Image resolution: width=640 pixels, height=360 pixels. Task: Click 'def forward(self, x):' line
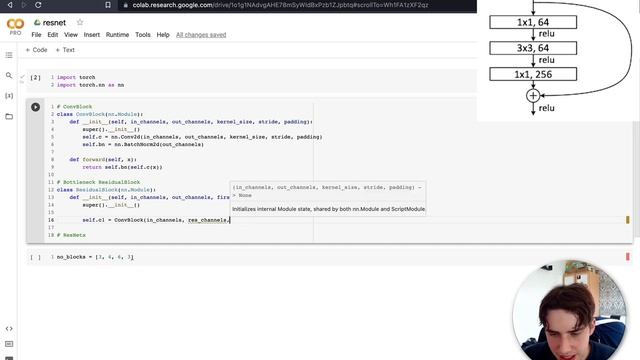tap(103, 160)
